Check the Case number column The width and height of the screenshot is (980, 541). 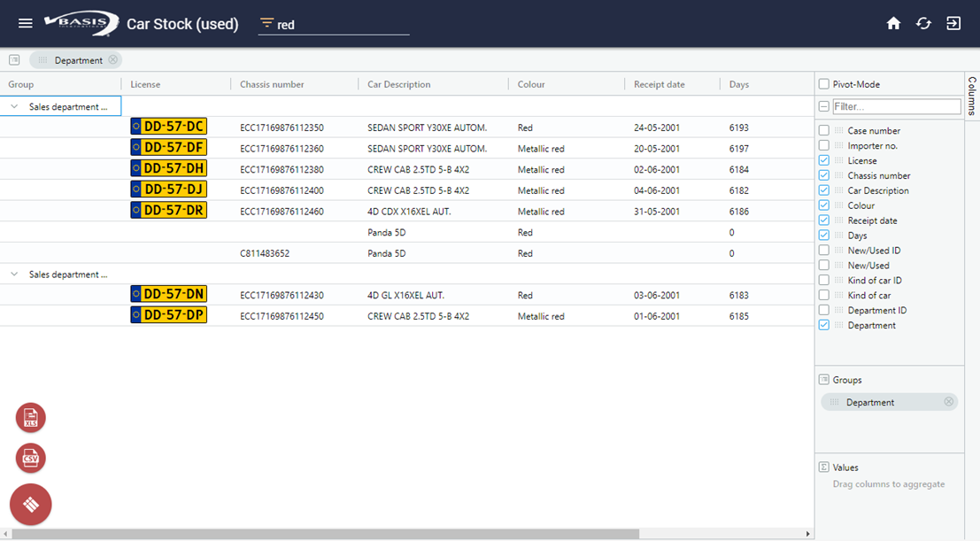click(824, 130)
